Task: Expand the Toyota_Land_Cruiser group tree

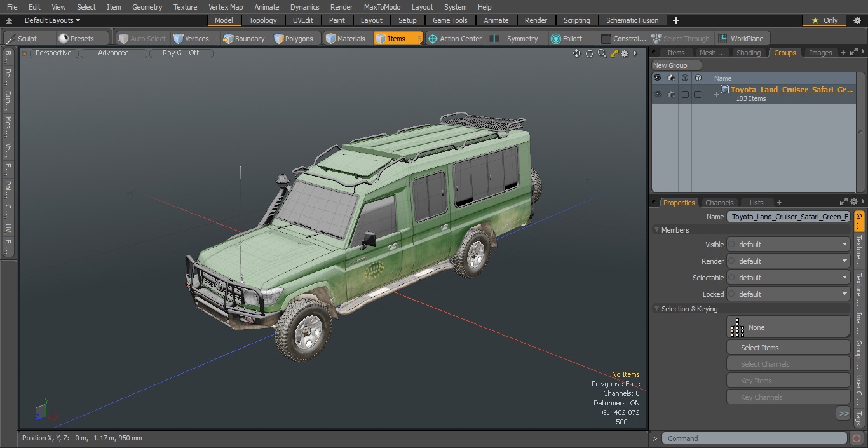Action: coord(716,95)
